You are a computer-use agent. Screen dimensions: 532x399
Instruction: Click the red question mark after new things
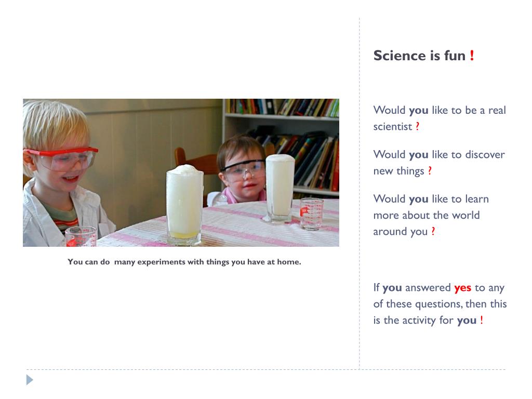(430, 170)
